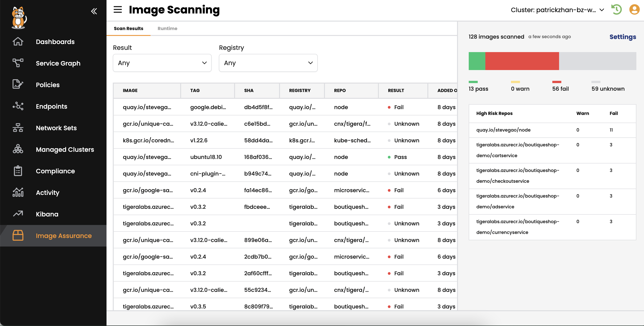This screenshot has height=326, width=644.
Task: Select boutiqueshop-demo/cartservice repo row
Action: [552, 150]
